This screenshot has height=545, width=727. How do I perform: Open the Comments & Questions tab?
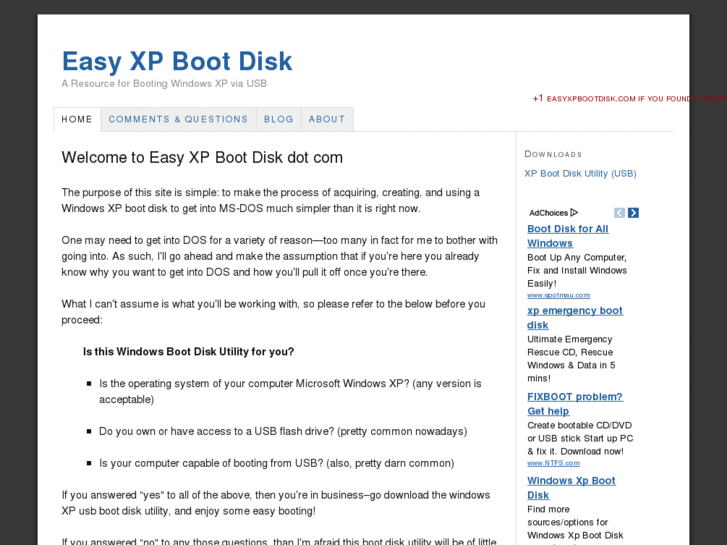coord(179,119)
